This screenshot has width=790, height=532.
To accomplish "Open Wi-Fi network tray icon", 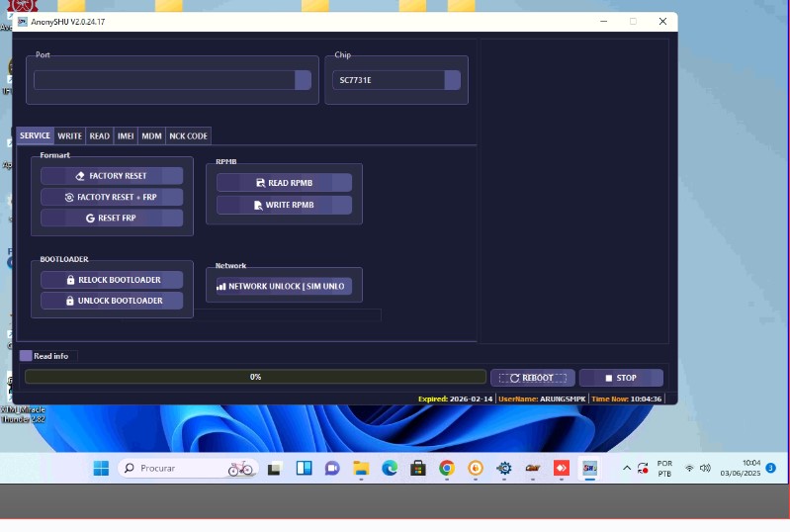I will coord(689,468).
